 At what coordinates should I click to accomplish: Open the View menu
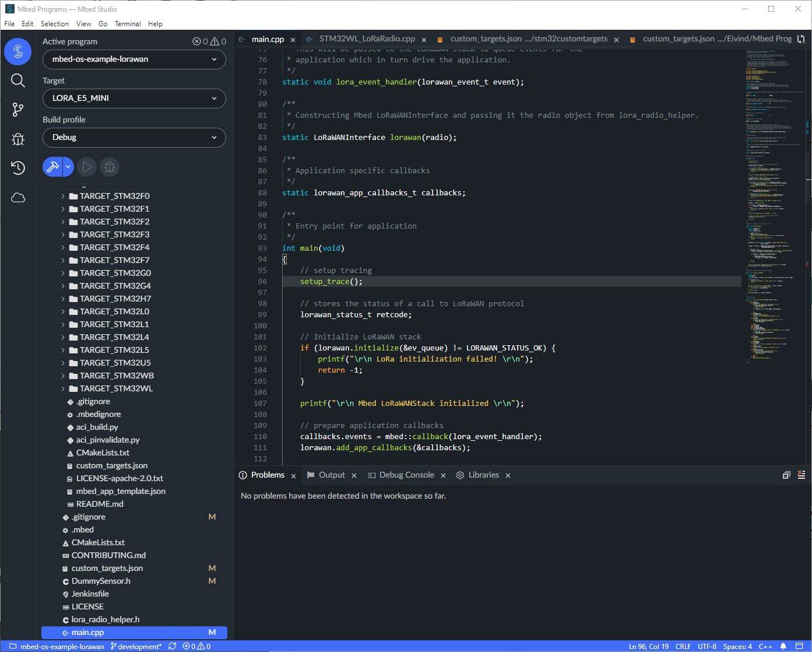click(x=84, y=24)
